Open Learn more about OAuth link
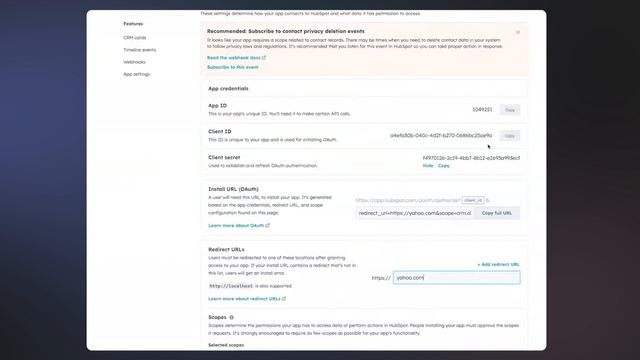The image size is (640, 360). (x=239, y=226)
